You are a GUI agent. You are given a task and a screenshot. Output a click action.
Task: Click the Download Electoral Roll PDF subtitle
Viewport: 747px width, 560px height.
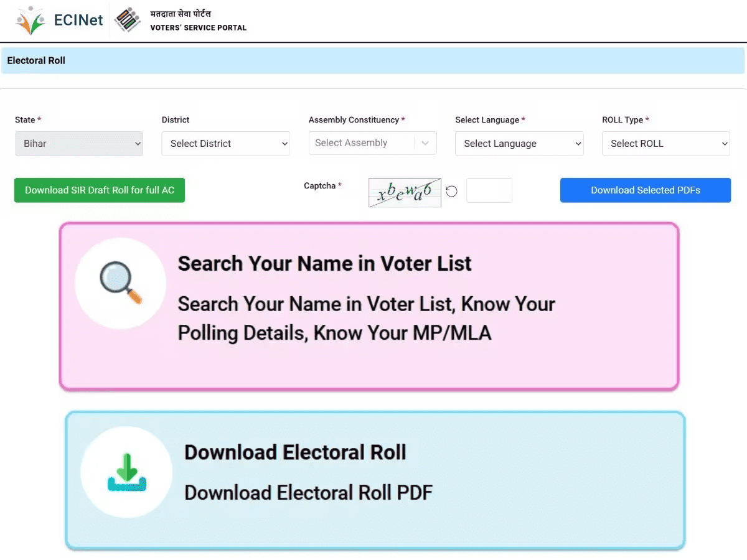coord(308,493)
